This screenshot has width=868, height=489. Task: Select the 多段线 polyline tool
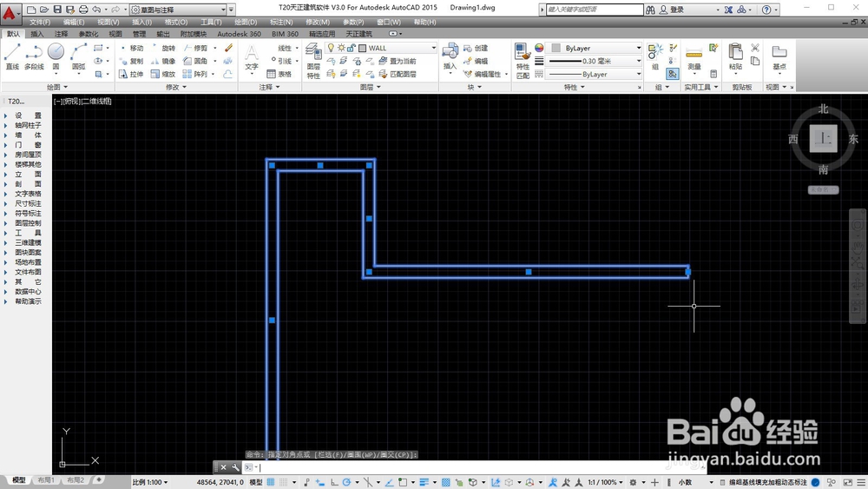34,57
